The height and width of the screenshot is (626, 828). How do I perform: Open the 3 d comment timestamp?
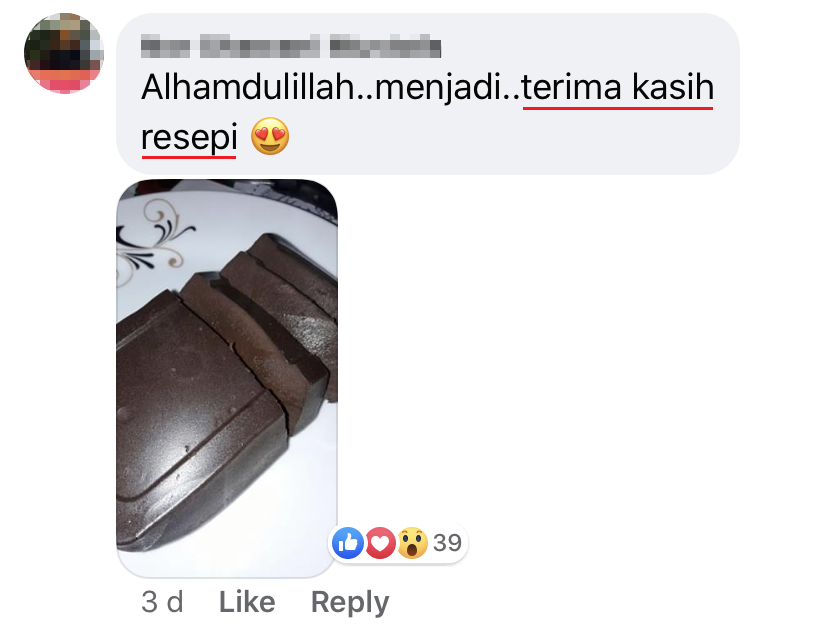point(162,602)
